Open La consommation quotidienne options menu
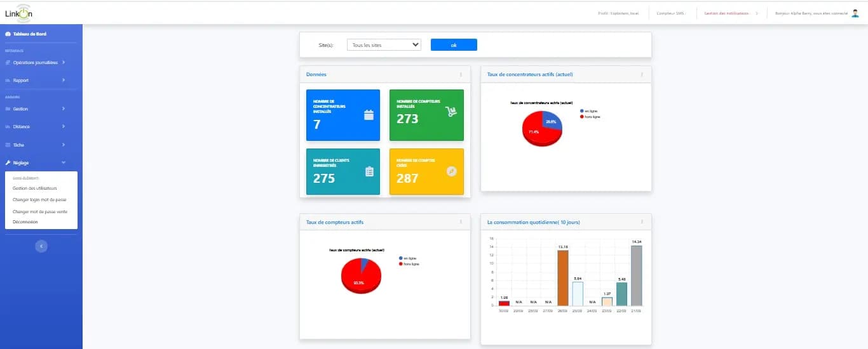The height and width of the screenshot is (349, 868). [642, 222]
